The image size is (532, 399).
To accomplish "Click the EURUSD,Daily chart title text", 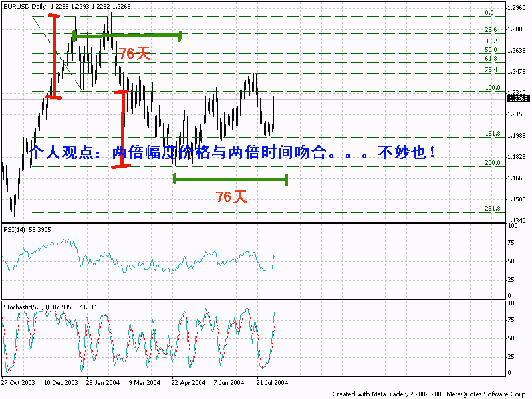I will point(25,6).
